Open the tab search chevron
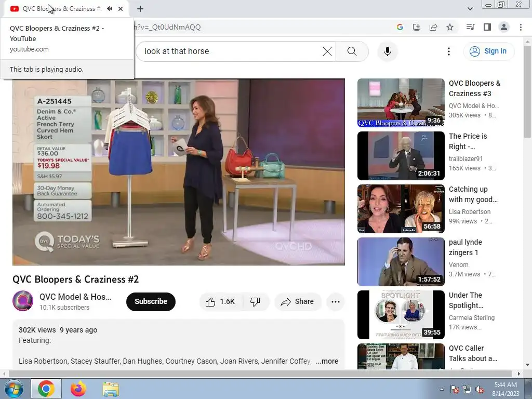The width and height of the screenshot is (532, 399). [x=470, y=9]
